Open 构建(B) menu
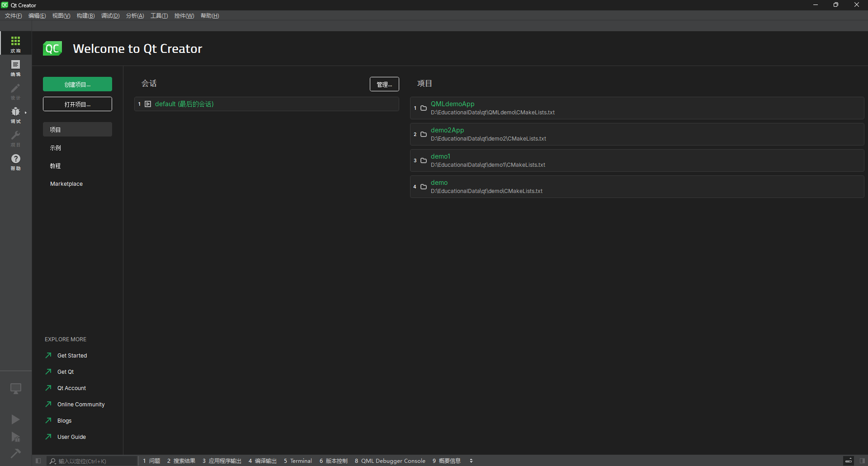The width and height of the screenshot is (868, 466). click(85, 16)
